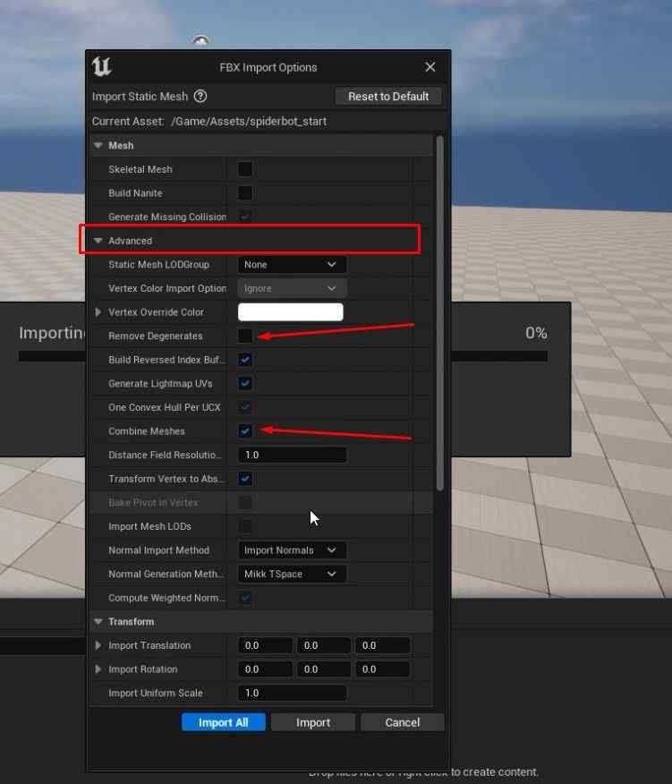Click the Distance Field Resolution field
This screenshot has width=672, height=784.
coord(292,455)
